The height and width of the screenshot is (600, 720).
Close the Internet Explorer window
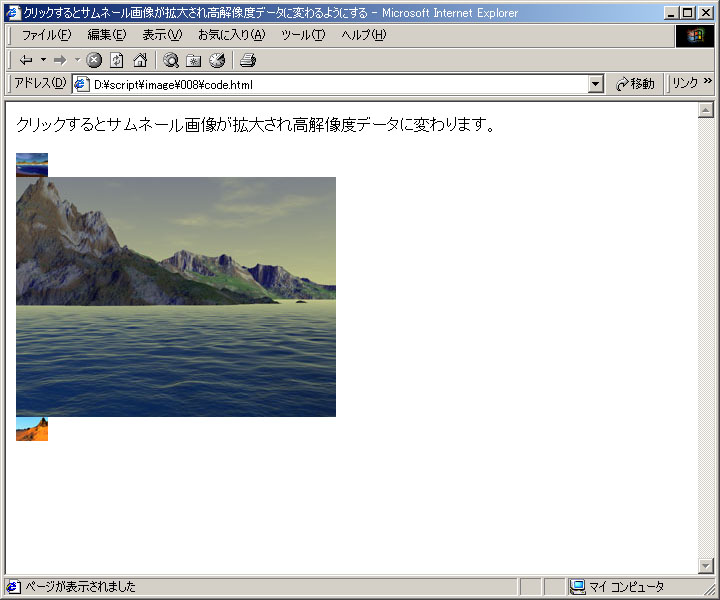706,13
